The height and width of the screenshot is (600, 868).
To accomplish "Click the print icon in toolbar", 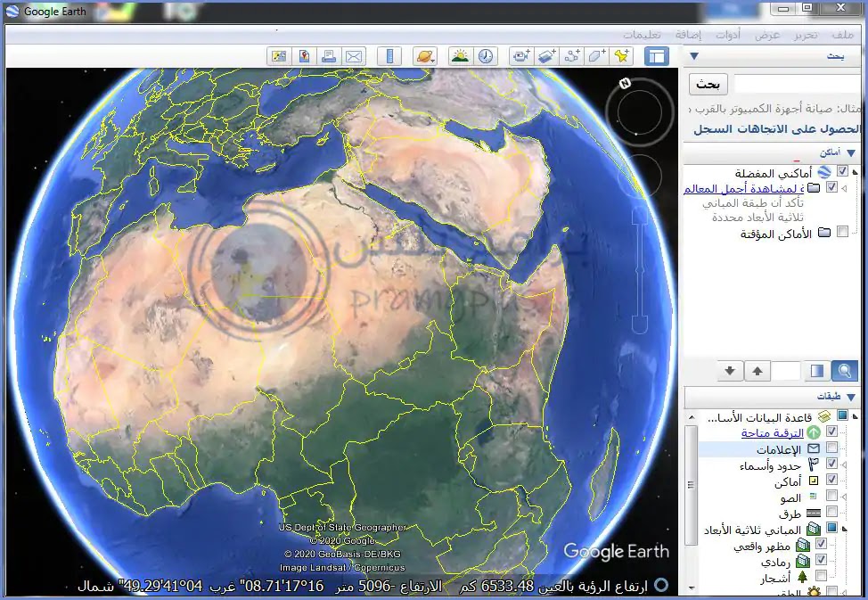I will point(329,56).
